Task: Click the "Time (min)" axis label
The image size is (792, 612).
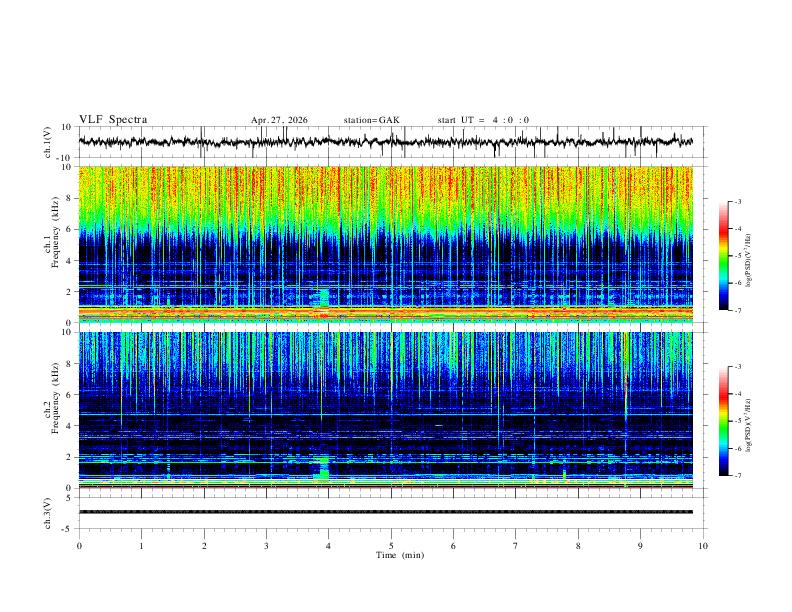Action: coord(400,555)
